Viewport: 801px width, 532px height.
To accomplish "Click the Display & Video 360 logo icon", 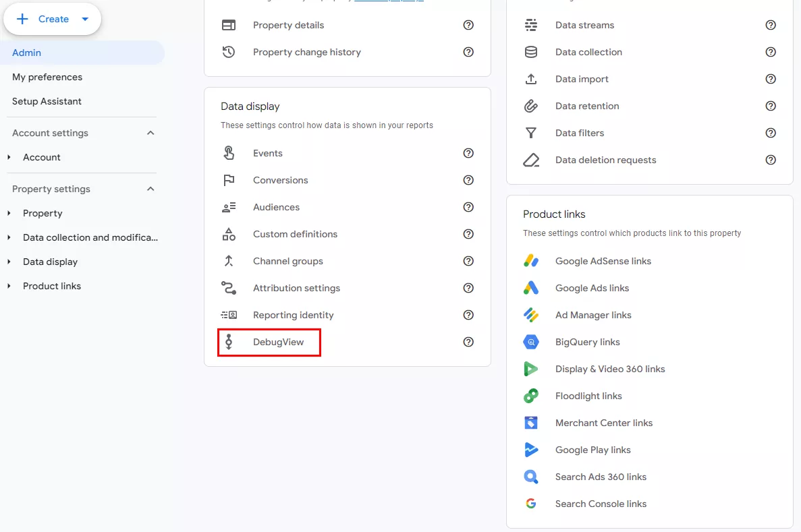I will pos(531,369).
